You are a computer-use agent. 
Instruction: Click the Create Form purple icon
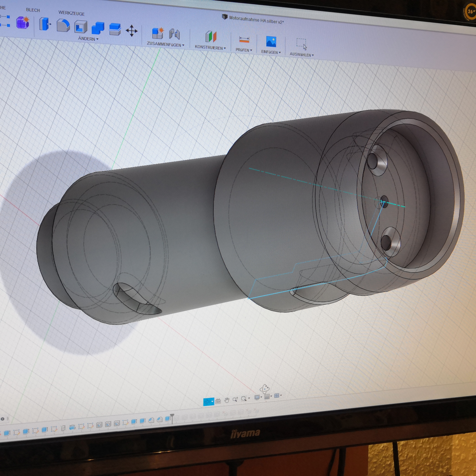click(x=23, y=23)
